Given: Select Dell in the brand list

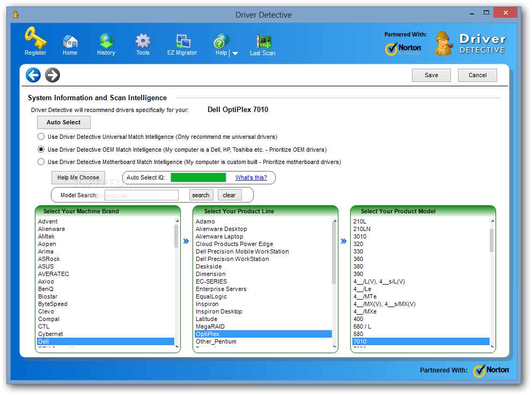Looking at the screenshot, I should coord(106,341).
